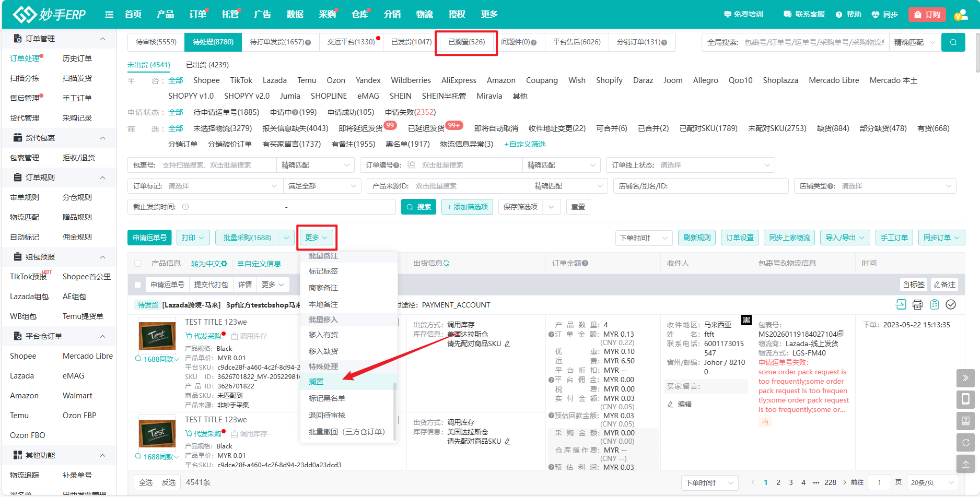Click the back-to-top floating icon

coord(965,464)
